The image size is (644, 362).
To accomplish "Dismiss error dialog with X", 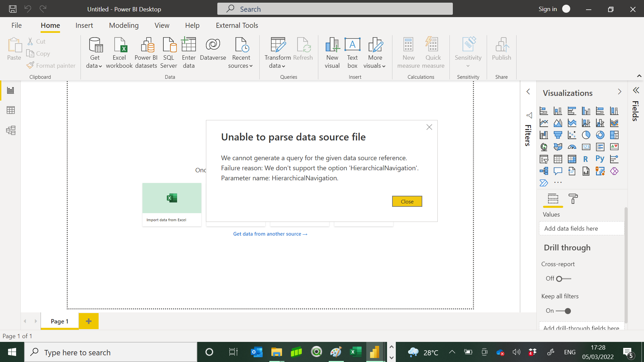I will (429, 127).
